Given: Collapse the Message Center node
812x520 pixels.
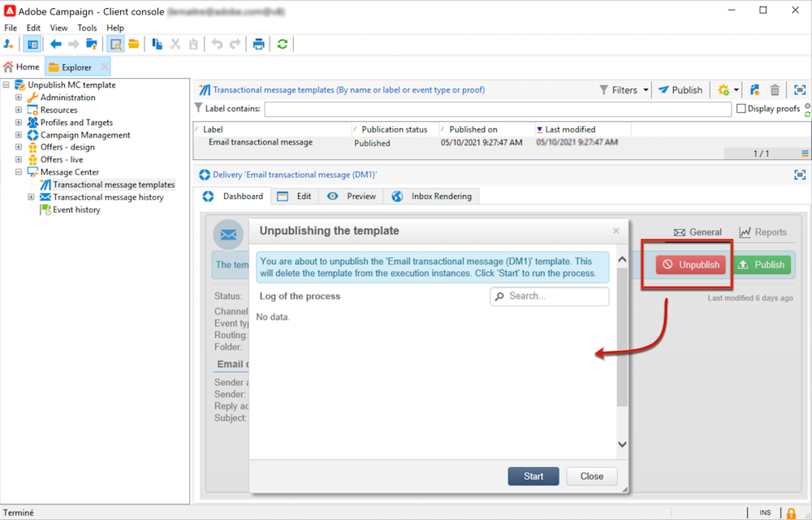Looking at the screenshot, I should (19, 172).
